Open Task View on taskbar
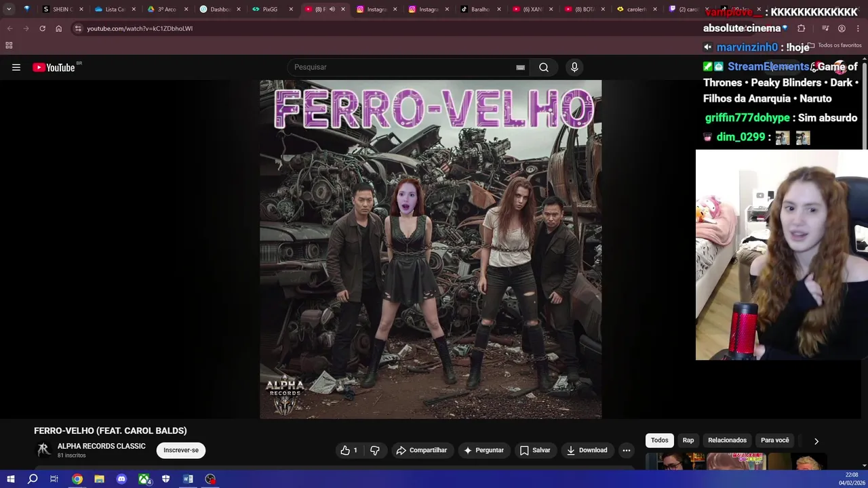 (x=54, y=479)
